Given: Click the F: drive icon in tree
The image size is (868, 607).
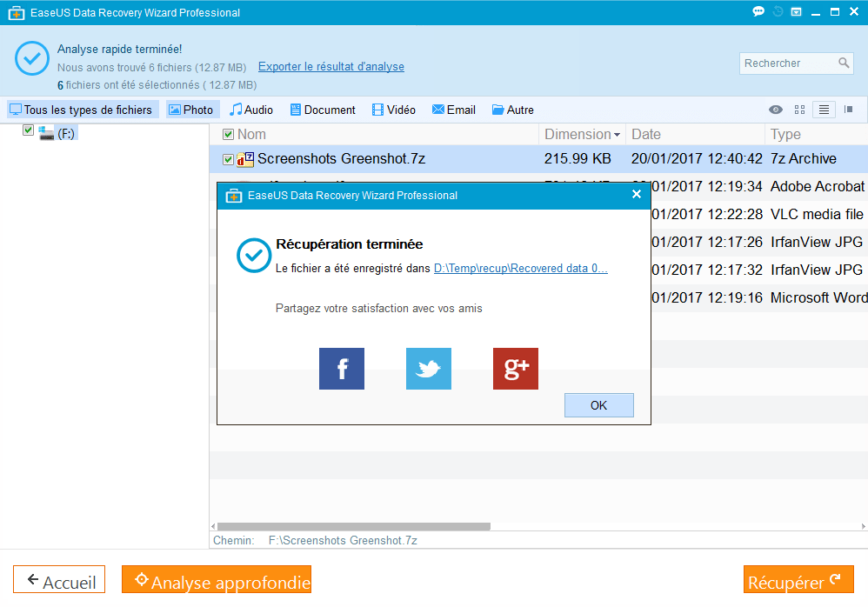Looking at the screenshot, I should click(x=46, y=133).
